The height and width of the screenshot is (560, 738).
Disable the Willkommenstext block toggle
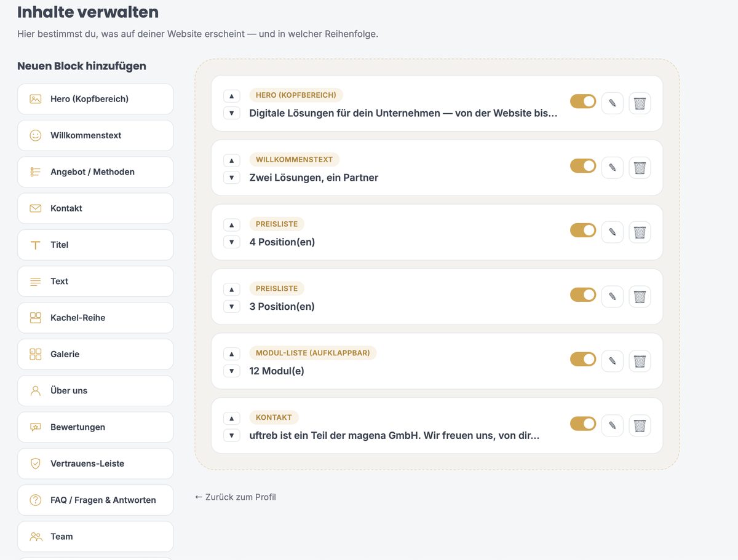(x=583, y=166)
